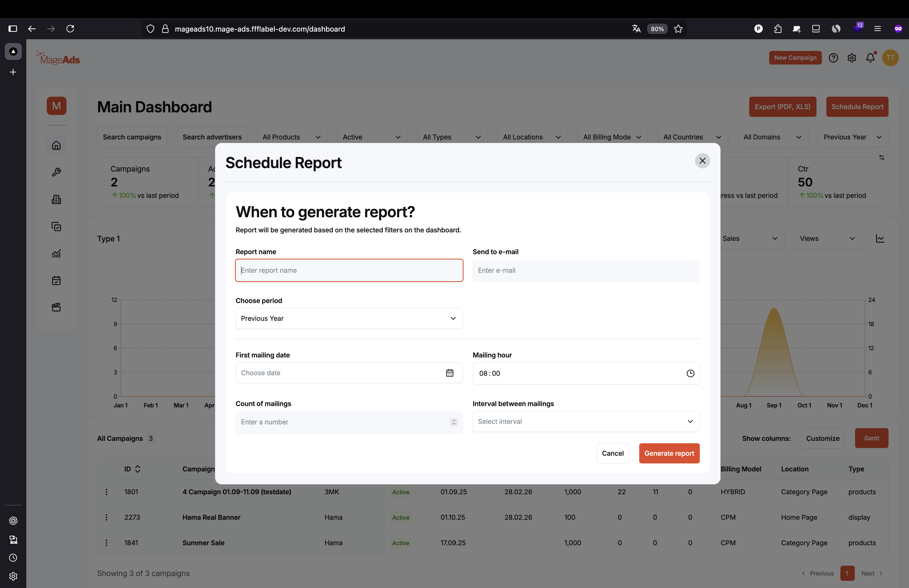Click the Cancel button
Viewport: 909px width, 588px height.
click(612, 453)
